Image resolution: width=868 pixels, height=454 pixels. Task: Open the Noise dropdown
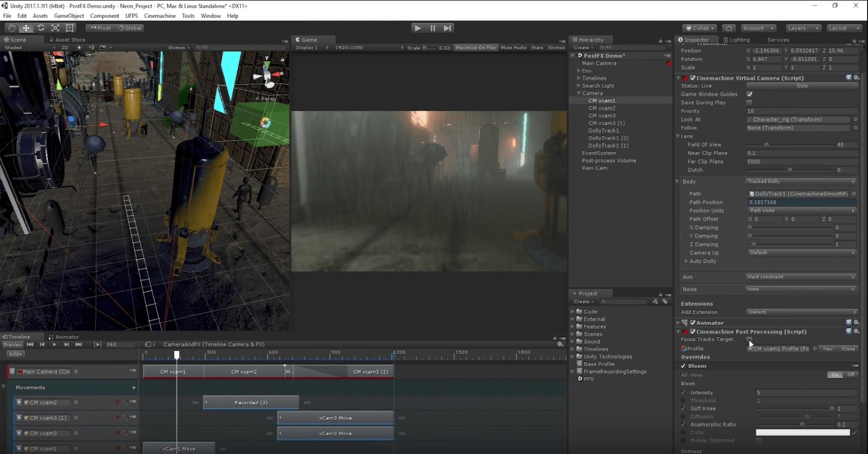click(x=801, y=289)
